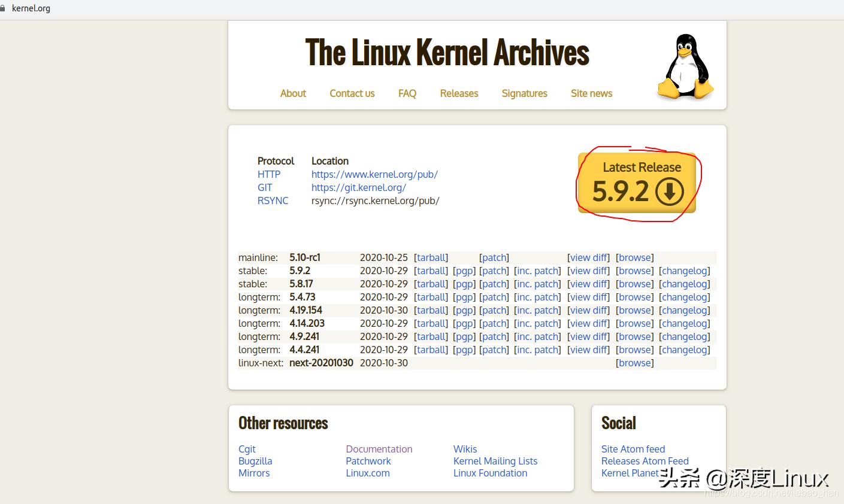This screenshot has height=504, width=844.
Task: Open the Contact us page
Action: pos(352,93)
